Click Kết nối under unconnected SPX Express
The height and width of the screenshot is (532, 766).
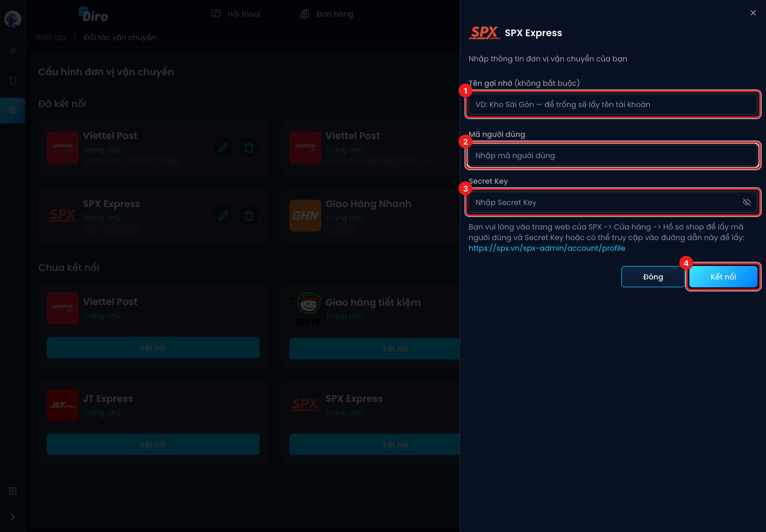(x=374, y=444)
